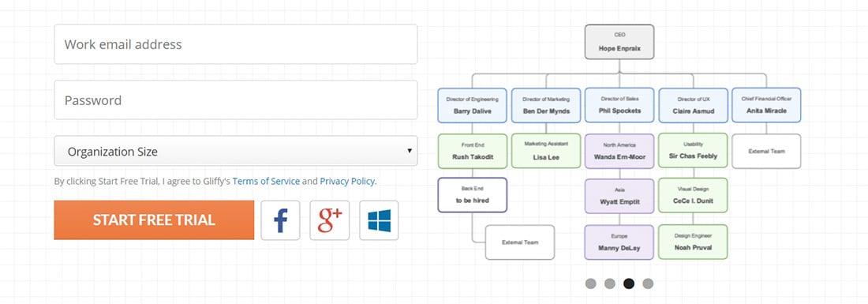Viewport: 868px width, 304px height.
Task: Click the Sir Chas Feebly Usability box
Action: 693,151
